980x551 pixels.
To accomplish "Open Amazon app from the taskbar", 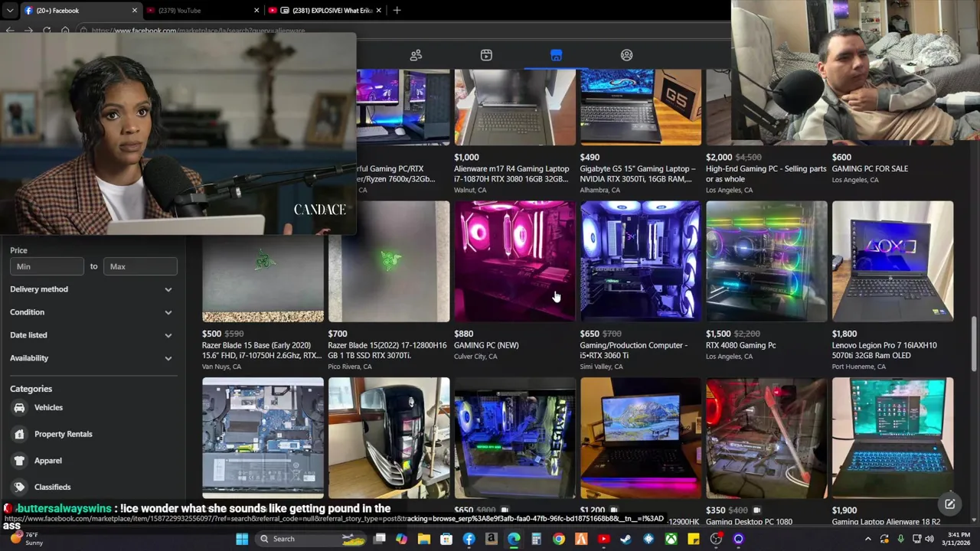I will point(491,539).
